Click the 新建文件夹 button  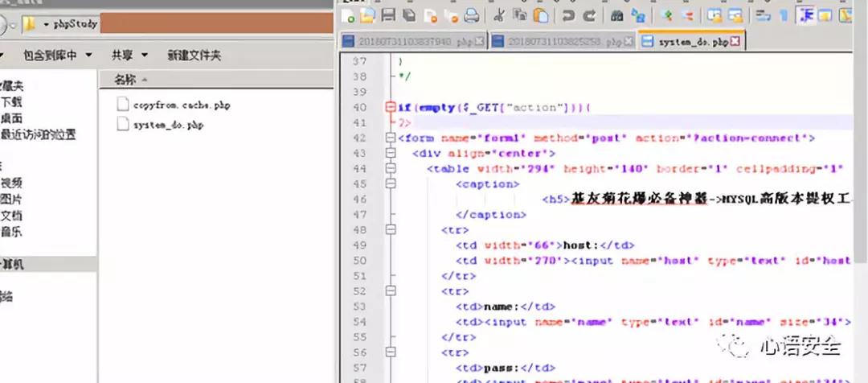(194, 55)
